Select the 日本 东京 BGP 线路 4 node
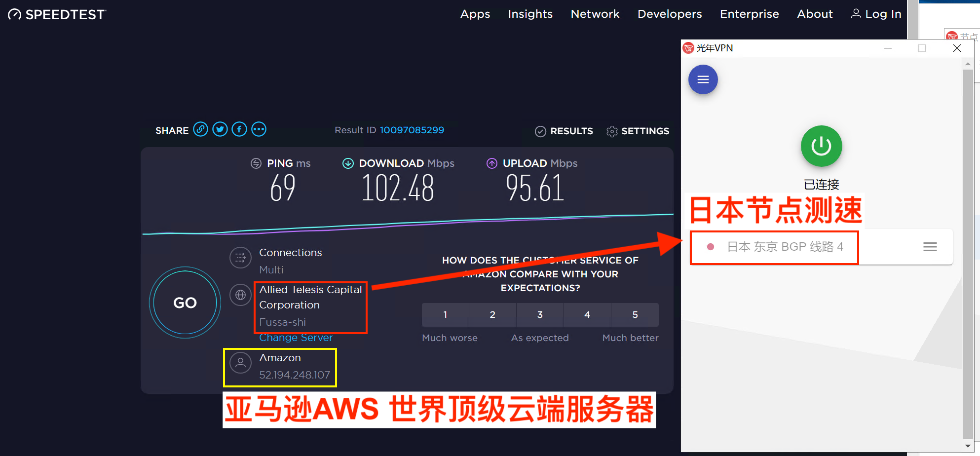 click(785, 247)
